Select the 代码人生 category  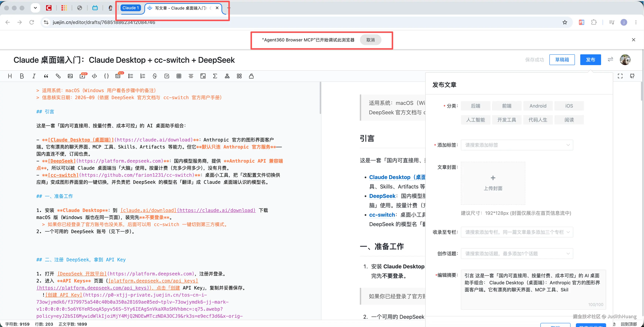click(538, 120)
